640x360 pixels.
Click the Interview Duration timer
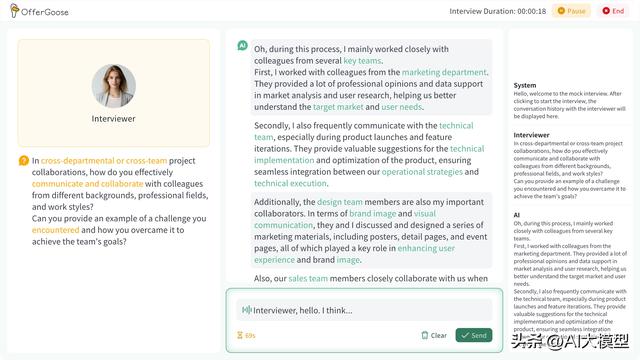pyautogui.click(x=498, y=11)
